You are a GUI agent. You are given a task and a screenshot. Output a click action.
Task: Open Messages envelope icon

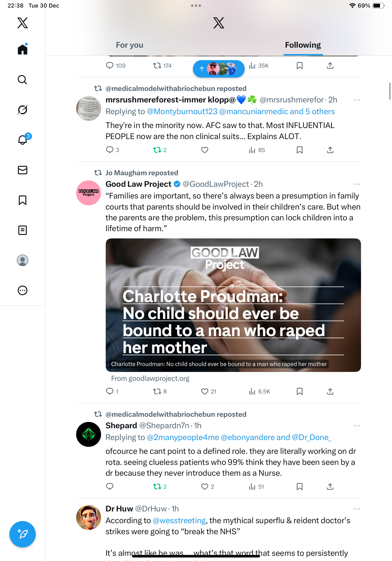click(x=23, y=170)
